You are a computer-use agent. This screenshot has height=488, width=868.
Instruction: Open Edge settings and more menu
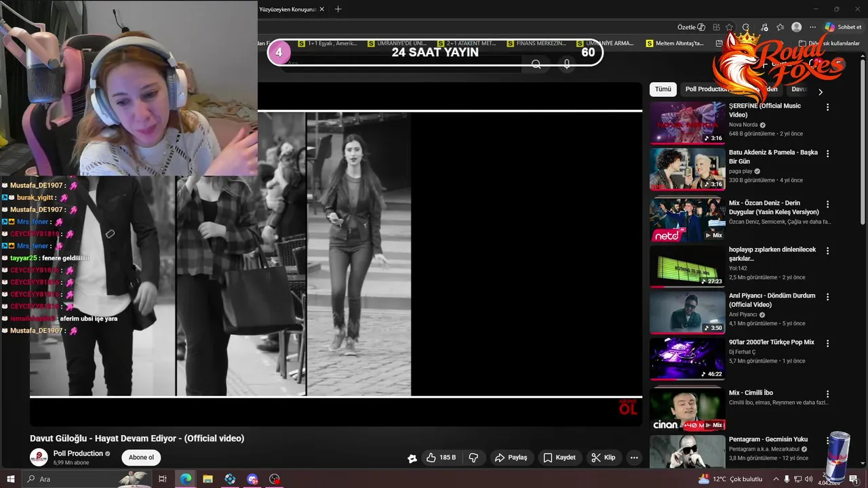click(812, 27)
